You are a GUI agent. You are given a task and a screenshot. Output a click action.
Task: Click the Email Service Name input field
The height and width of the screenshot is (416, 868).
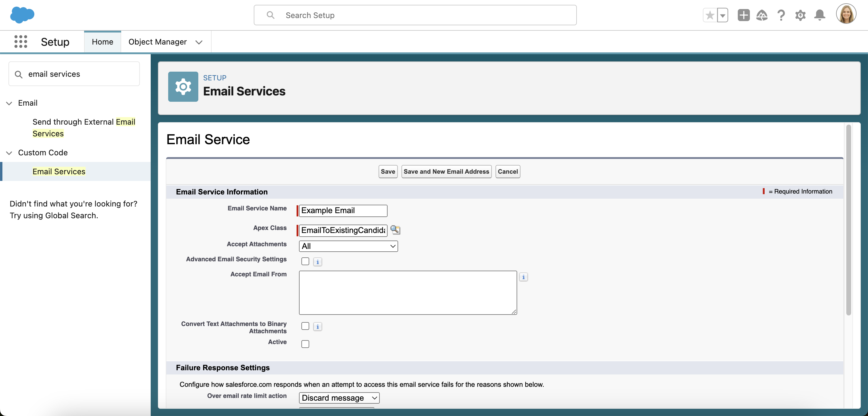click(x=342, y=210)
